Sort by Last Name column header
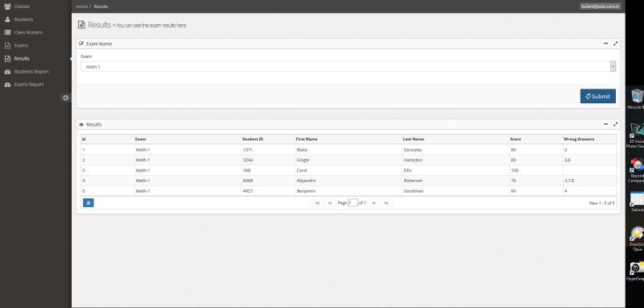Image resolution: width=644 pixels, height=308 pixels. coord(456,139)
